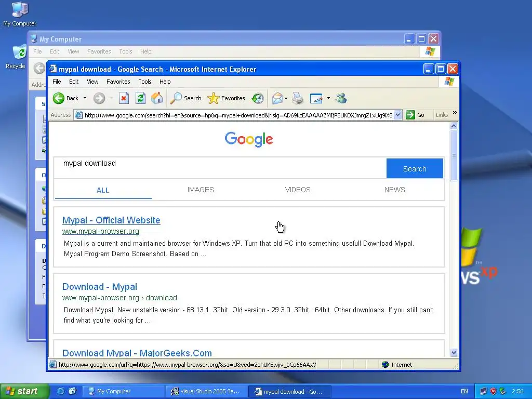Click the mypal download taskbar button
The width and height of the screenshot is (532, 399).
click(x=289, y=392)
